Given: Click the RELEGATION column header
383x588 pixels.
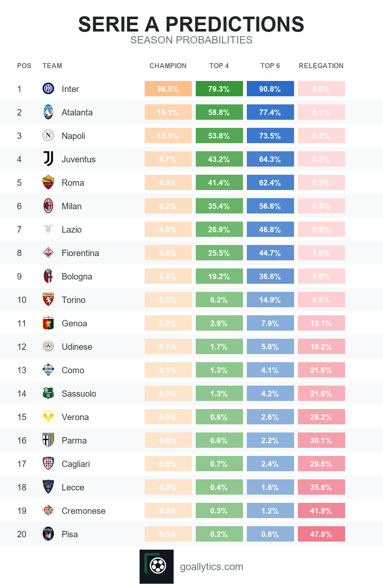Looking at the screenshot, I should (x=321, y=66).
